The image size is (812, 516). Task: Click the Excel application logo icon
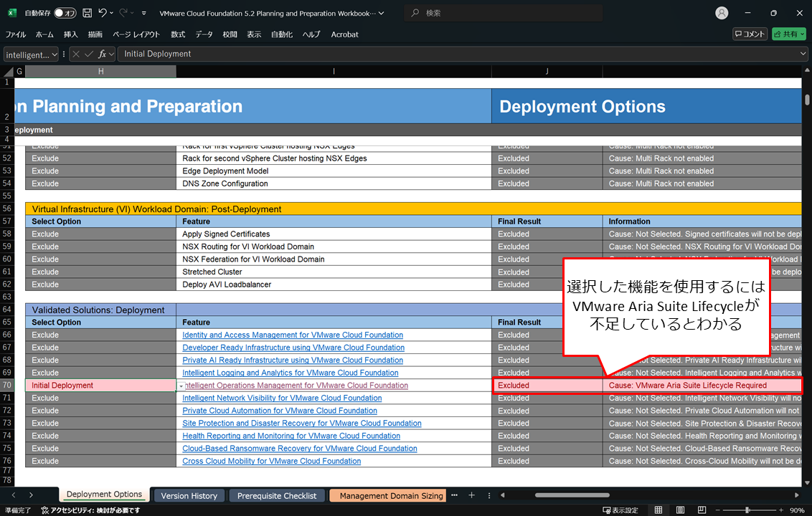coord(11,13)
